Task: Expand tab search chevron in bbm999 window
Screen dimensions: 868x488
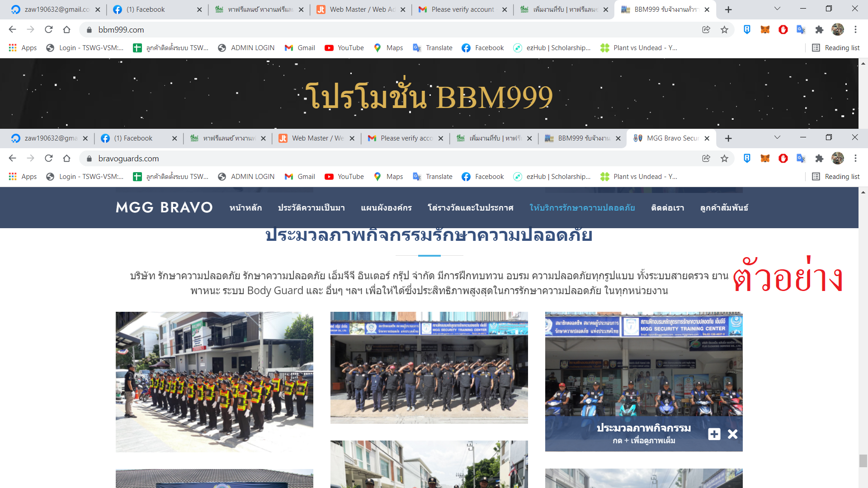Action: point(777,9)
